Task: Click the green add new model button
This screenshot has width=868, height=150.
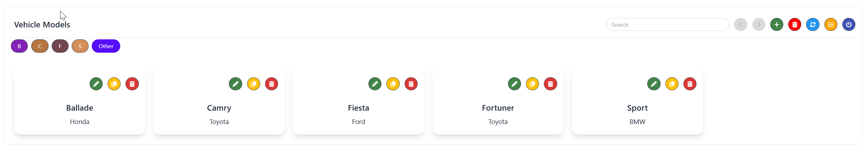Action: (x=777, y=25)
